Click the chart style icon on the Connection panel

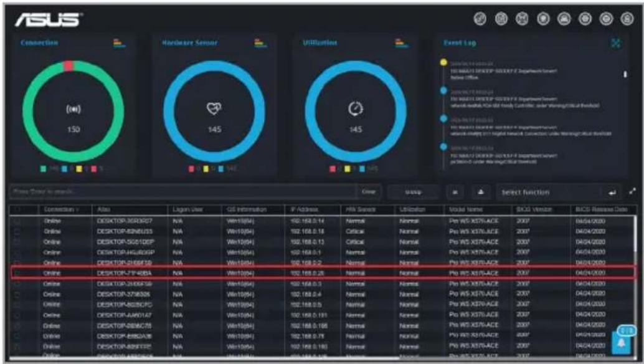[120, 43]
